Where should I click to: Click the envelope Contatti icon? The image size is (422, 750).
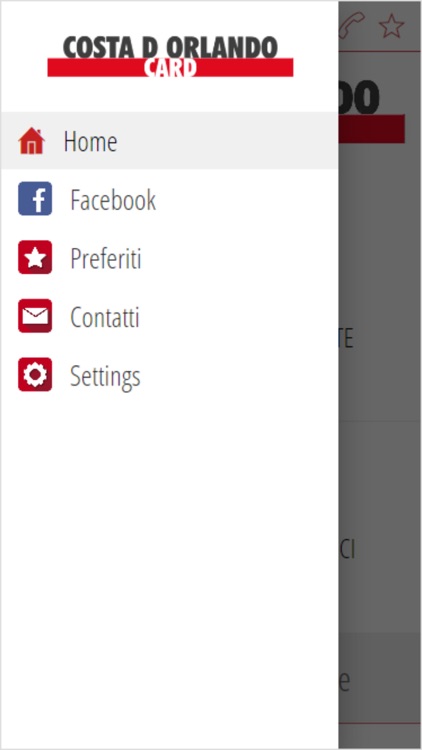pos(35,316)
